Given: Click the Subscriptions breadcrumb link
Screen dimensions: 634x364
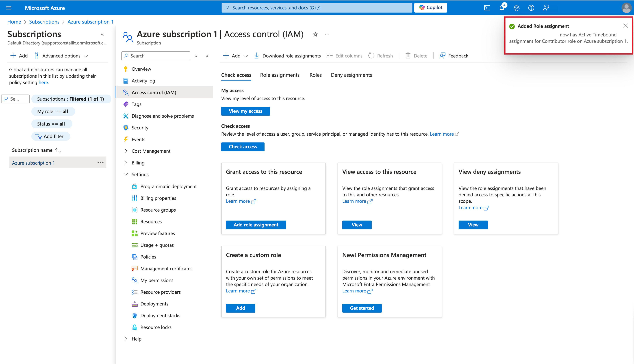Looking at the screenshot, I should [44, 22].
